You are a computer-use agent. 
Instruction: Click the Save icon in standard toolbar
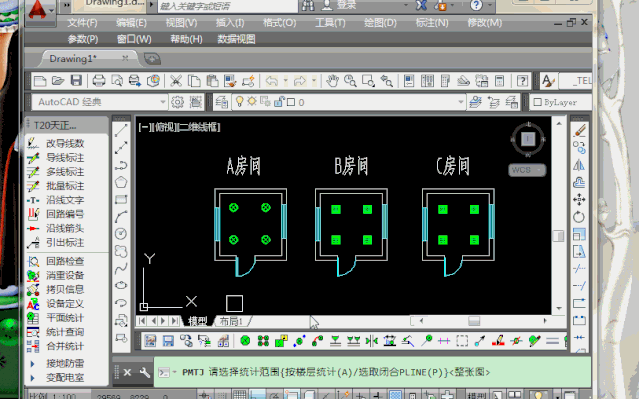[x=76, y=81]
